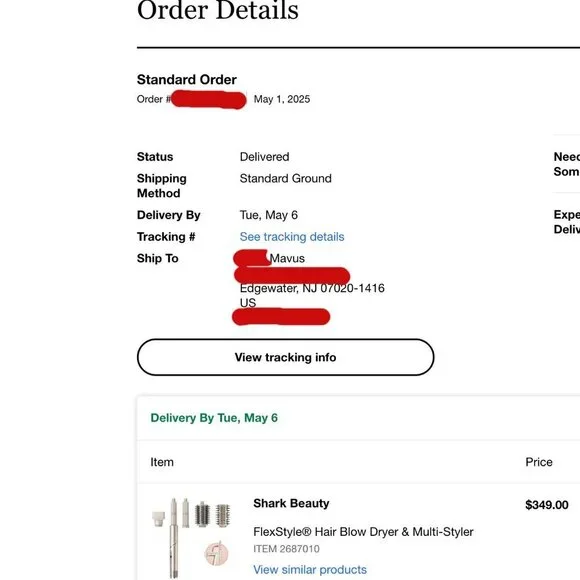
Task: Click the partially visible Expected Delivery section
Action: (x=567, y=222)
